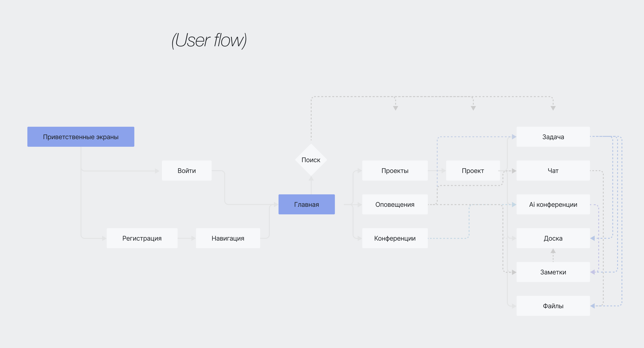644x348 pixels.
Task: Select the Войти node
Action: [187, 170]
